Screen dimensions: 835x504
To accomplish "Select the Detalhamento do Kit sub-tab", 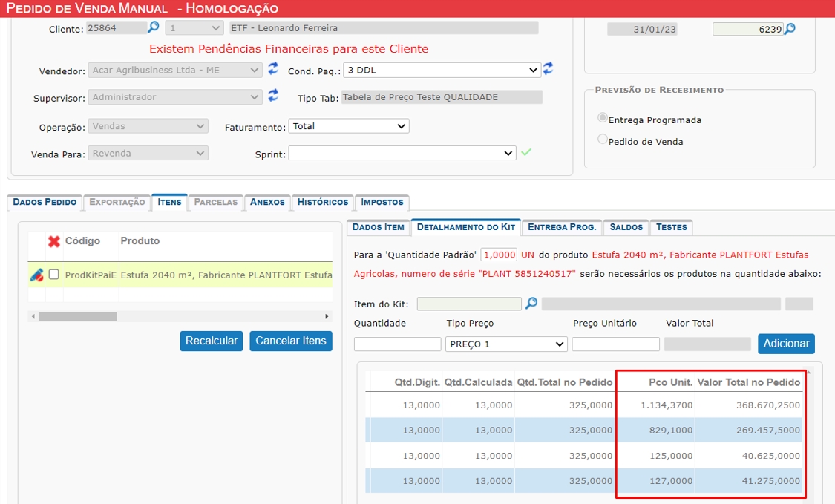I will (x=466, y=227).
